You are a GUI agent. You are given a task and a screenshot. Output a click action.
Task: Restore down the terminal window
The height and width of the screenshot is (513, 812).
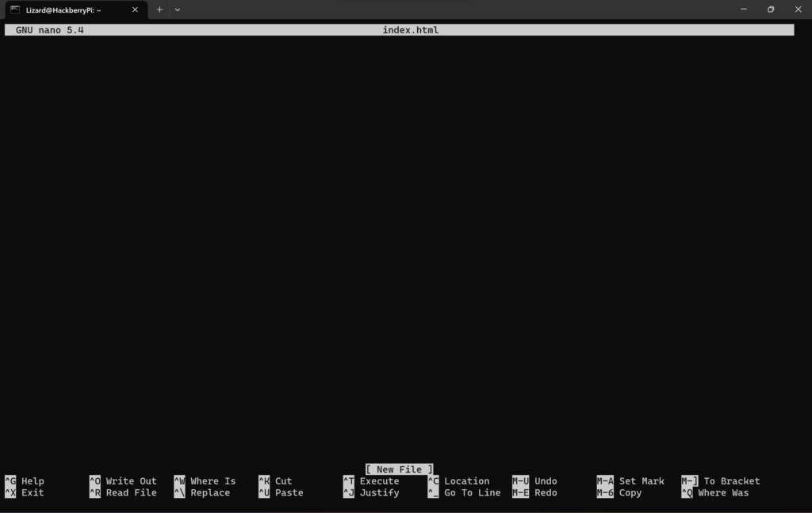pos(771,10)
